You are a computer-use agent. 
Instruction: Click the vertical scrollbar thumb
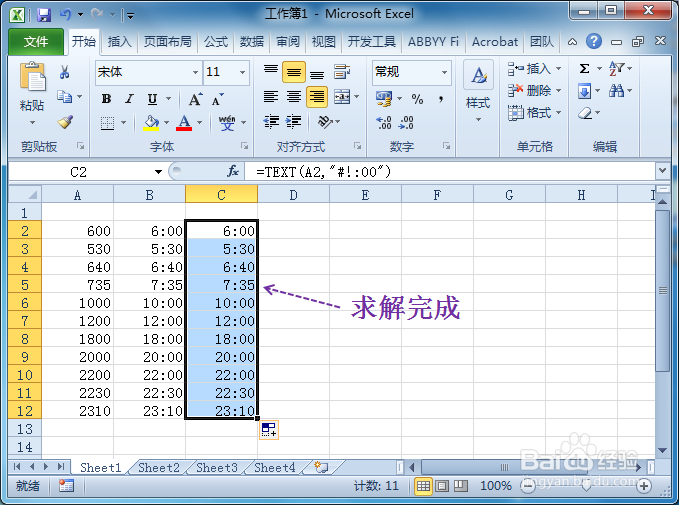[x=662, y=290]
